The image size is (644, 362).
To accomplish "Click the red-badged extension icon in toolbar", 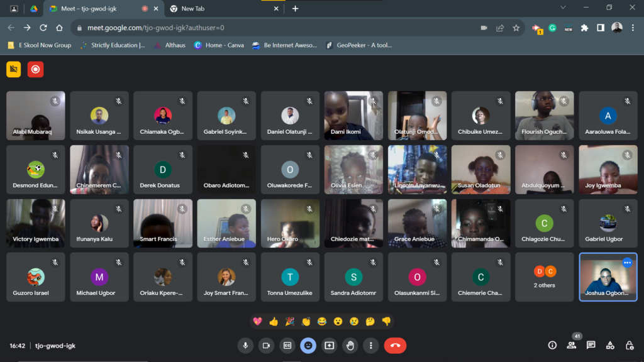I will 536,28.
